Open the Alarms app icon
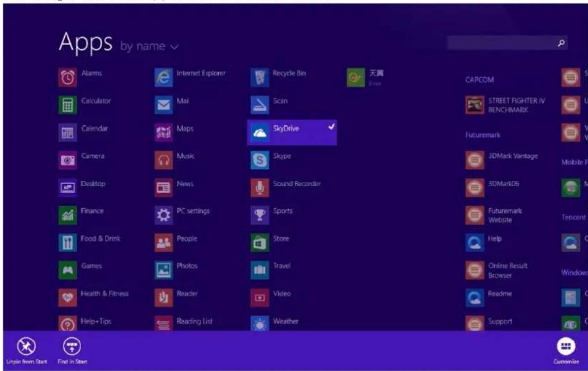 point(67,77)
